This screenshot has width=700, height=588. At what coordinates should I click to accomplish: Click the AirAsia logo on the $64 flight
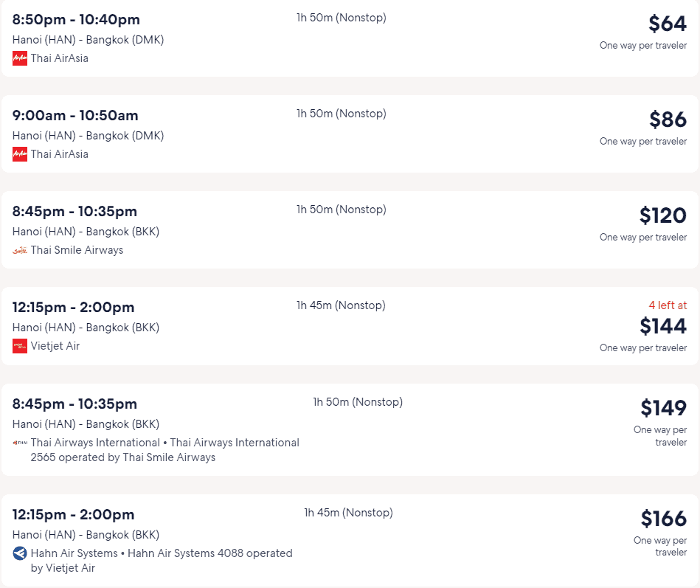pyautogui.click(x=20, y=58)
